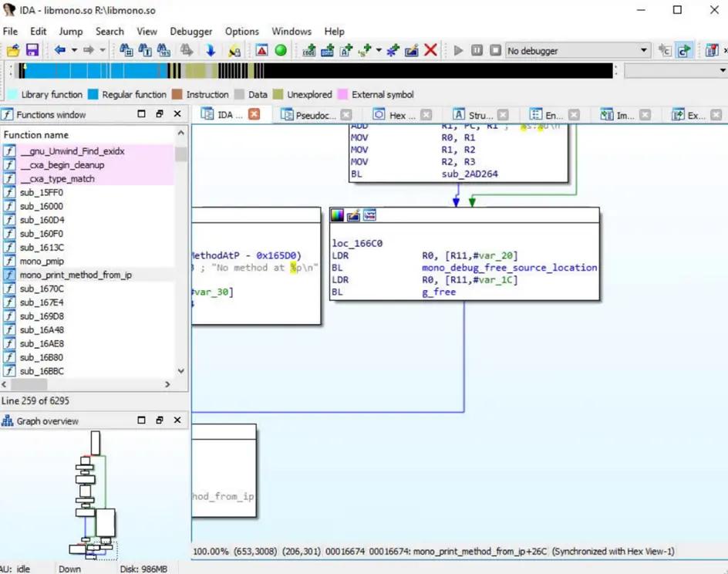728x574 pixels.
Task: Click the green circle toolbar icon
Action: click(x=281, y=50)
